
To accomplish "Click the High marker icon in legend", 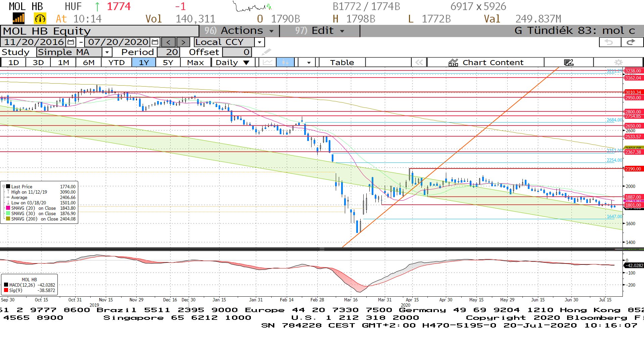I will 8,192.
